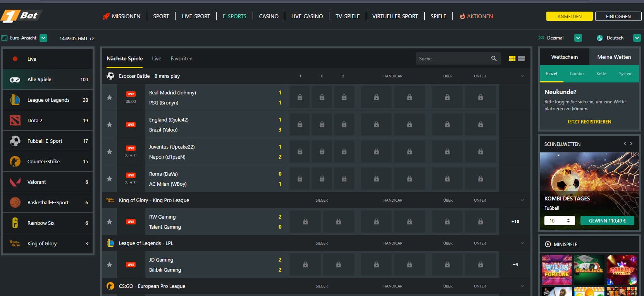The width and height of the screenshot is (644, 296).
Task: Select the Counter-Strike sidebar icon
Action: point(15,161)
